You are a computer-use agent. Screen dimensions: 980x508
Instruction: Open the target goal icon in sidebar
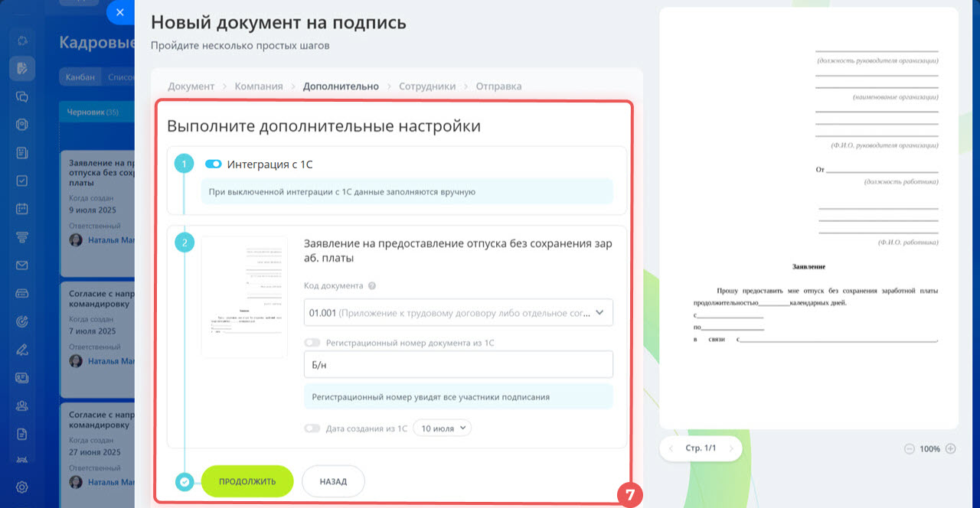point(22,321)
